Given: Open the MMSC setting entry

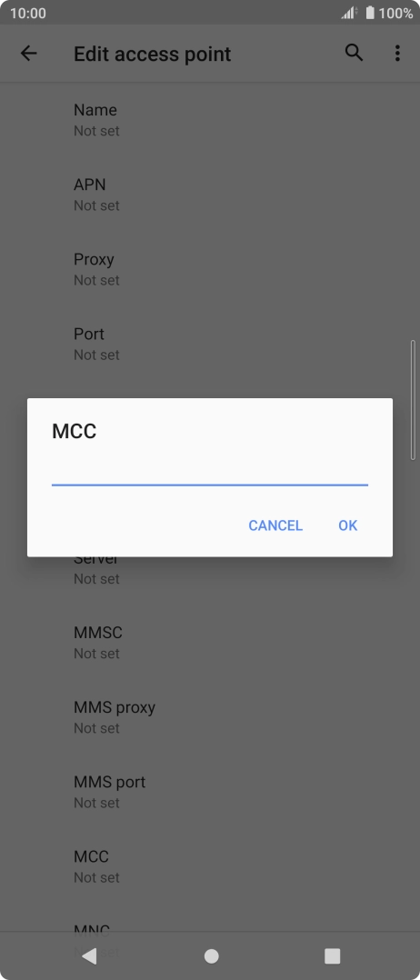Looking at the screenshot, I should [210, 642].
